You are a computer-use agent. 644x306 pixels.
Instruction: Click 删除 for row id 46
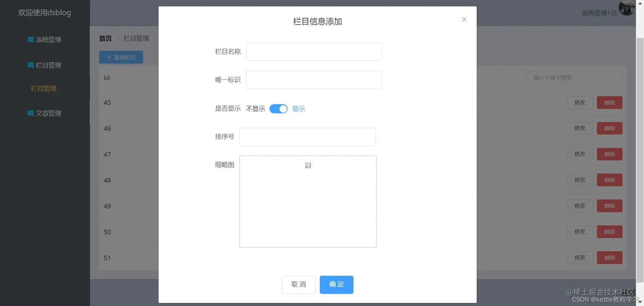[609, 128]
